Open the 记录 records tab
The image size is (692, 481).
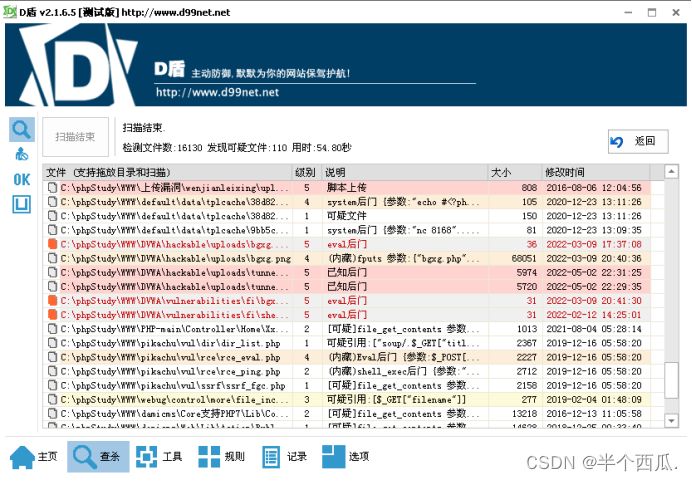point(285,456)
